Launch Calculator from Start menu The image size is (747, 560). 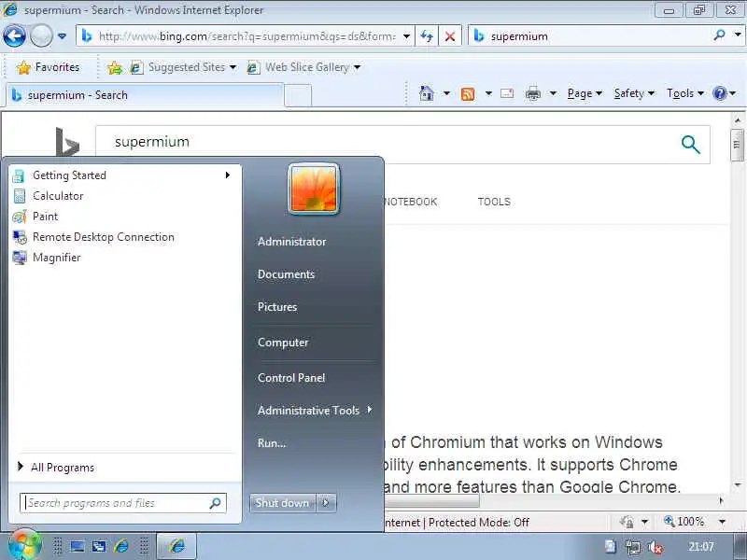125,196
